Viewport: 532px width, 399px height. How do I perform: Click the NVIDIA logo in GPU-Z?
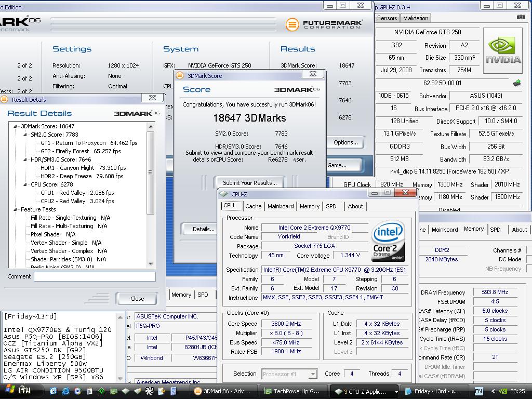point(502,50)
